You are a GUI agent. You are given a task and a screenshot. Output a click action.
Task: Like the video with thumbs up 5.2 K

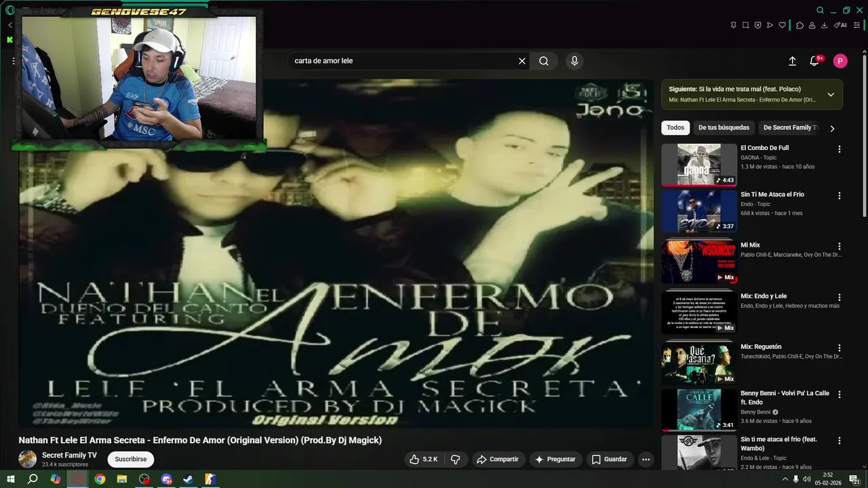423,460
